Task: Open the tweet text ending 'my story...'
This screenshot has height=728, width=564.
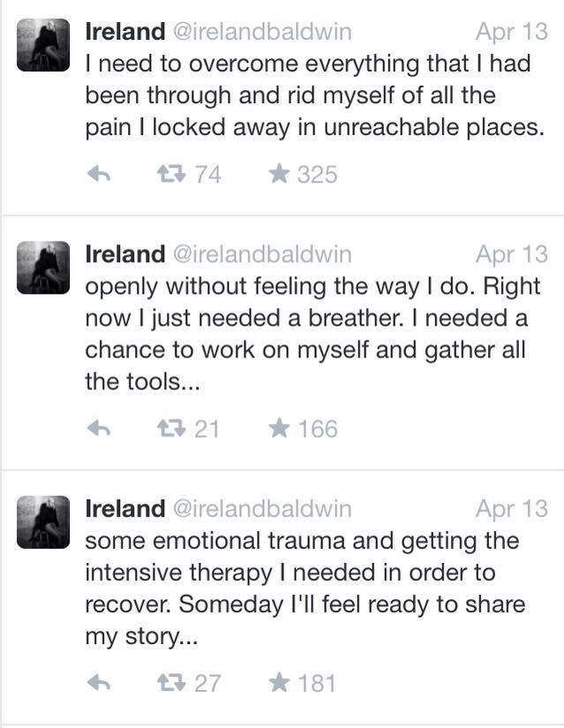Action: coord(305,589)
